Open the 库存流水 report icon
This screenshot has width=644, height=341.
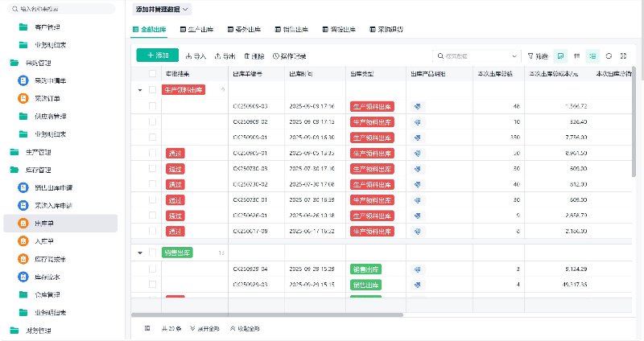click(23, 277)
